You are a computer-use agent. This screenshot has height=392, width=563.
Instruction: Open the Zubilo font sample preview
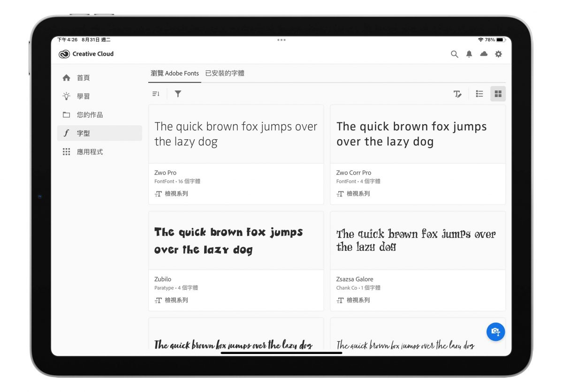tap(236, 241)
